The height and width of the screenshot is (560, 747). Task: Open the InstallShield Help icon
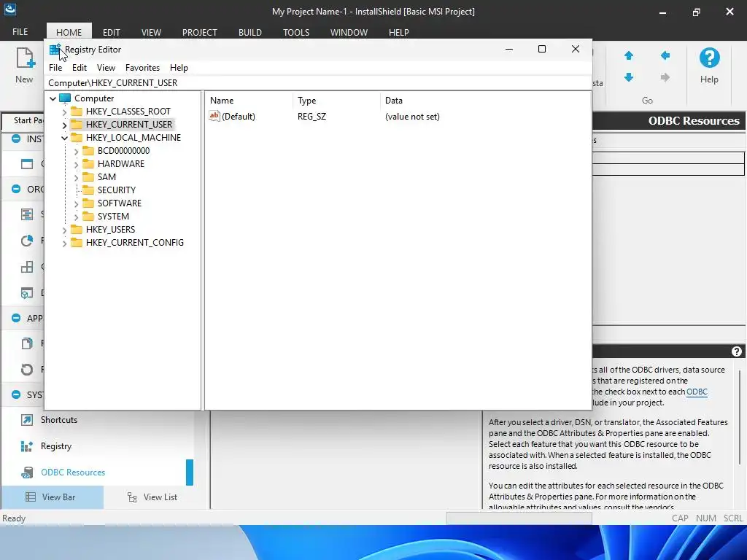709,58
